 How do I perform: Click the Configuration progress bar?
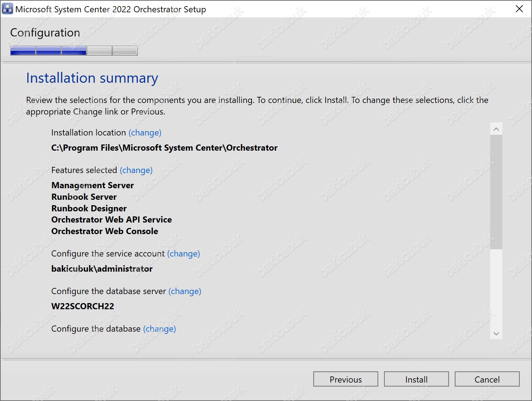pos(74,51)
